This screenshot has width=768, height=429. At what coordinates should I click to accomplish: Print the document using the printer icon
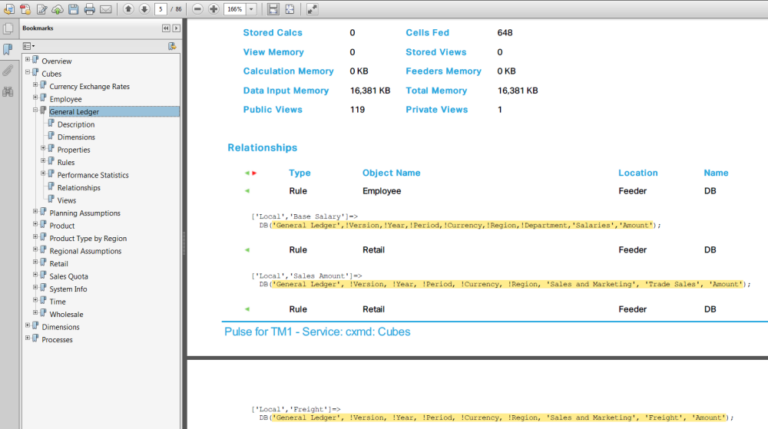(89, 9)
